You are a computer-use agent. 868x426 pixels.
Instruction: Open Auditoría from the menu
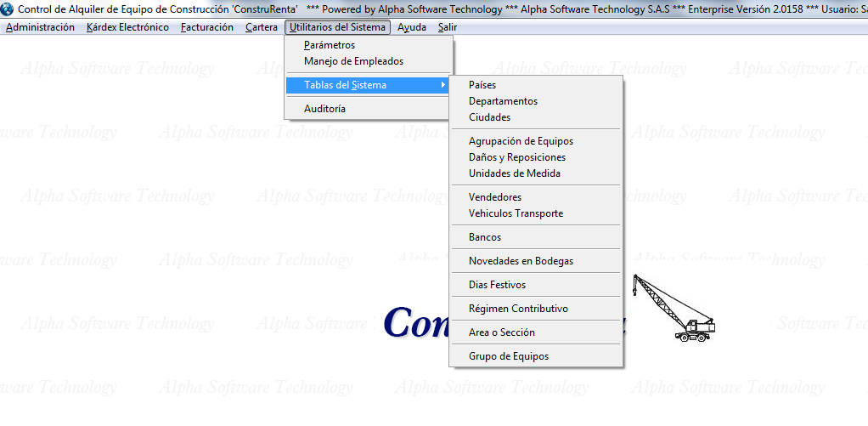click(x=324, y=109)
